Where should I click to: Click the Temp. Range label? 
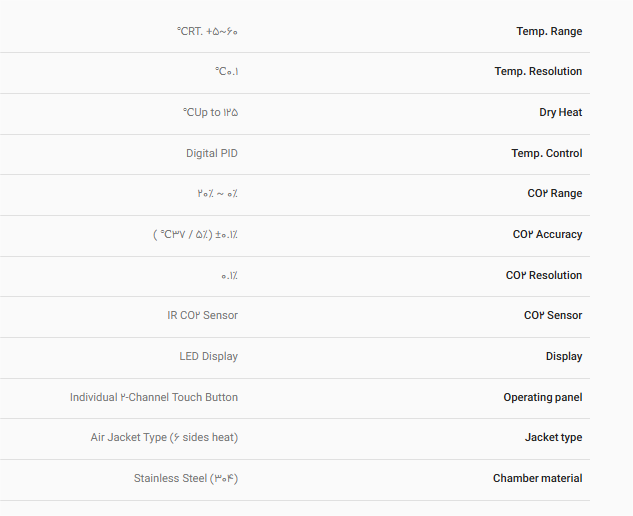pos(549,31)
